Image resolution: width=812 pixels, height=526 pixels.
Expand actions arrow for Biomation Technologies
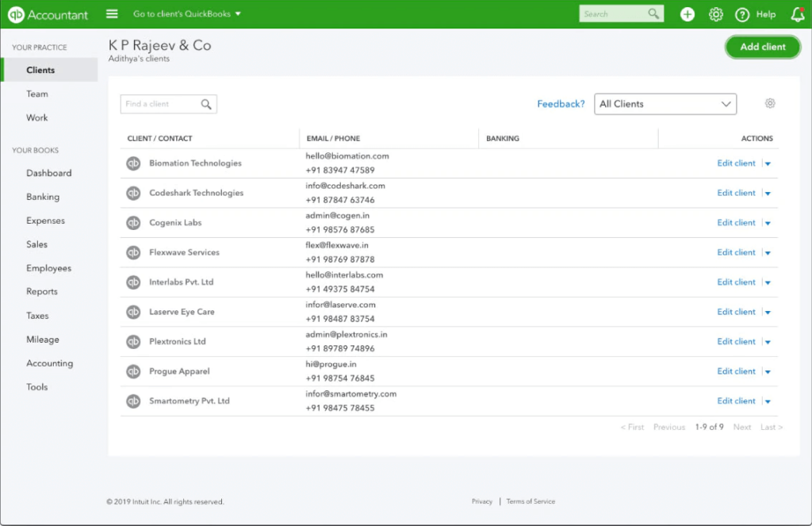pyautogui.click(x=768, y=163)
